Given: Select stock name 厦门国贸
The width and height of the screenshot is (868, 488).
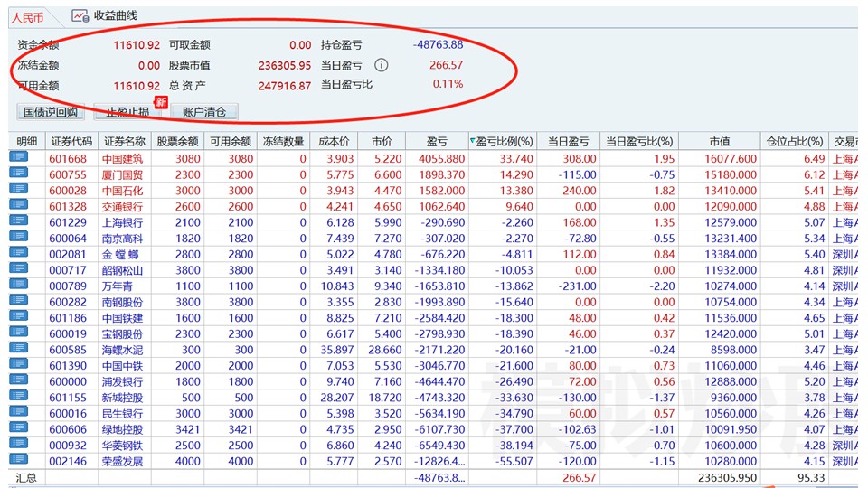Looking at the screenshot, I should 122,174.
